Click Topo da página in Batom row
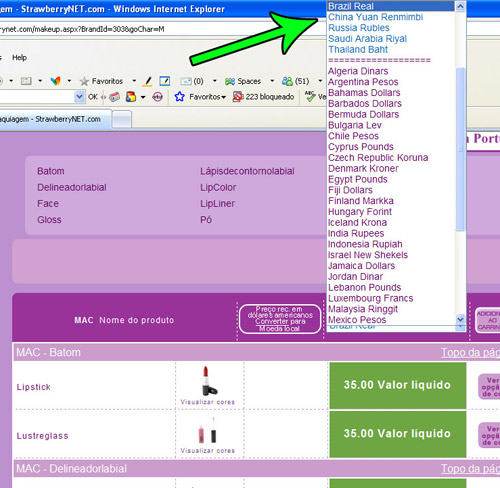The width and height of the screenshot is (500, 488). [470, 352]
